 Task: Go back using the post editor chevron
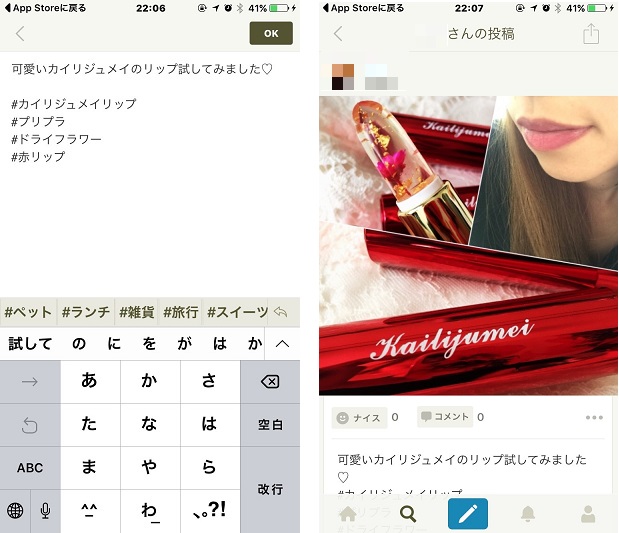click(x=20, y=34)
